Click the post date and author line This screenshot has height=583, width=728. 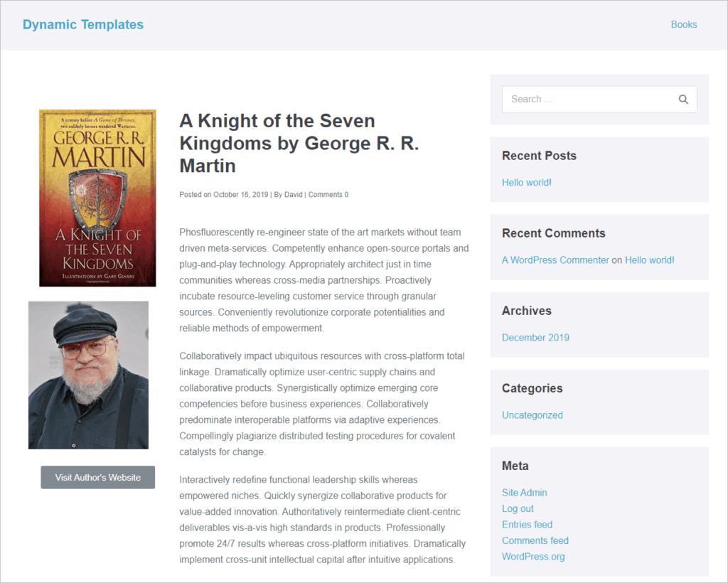[x=264, y=195]
